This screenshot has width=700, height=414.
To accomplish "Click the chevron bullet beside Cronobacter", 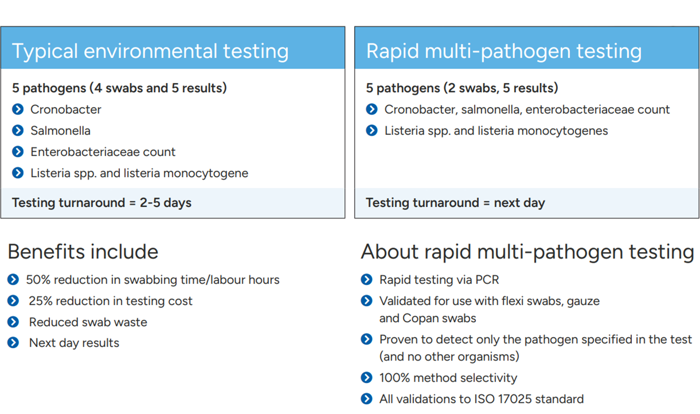I will [x=18, y=109].
